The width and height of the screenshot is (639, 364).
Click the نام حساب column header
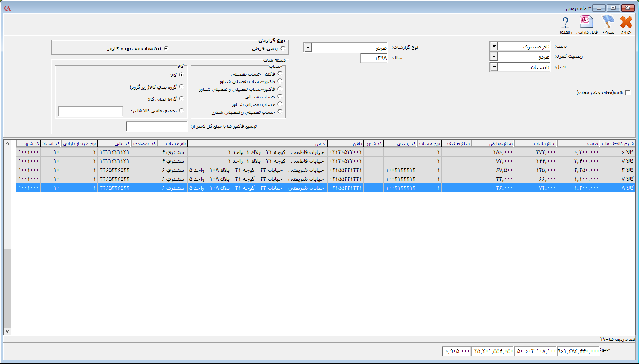click(x=172, y=143)
